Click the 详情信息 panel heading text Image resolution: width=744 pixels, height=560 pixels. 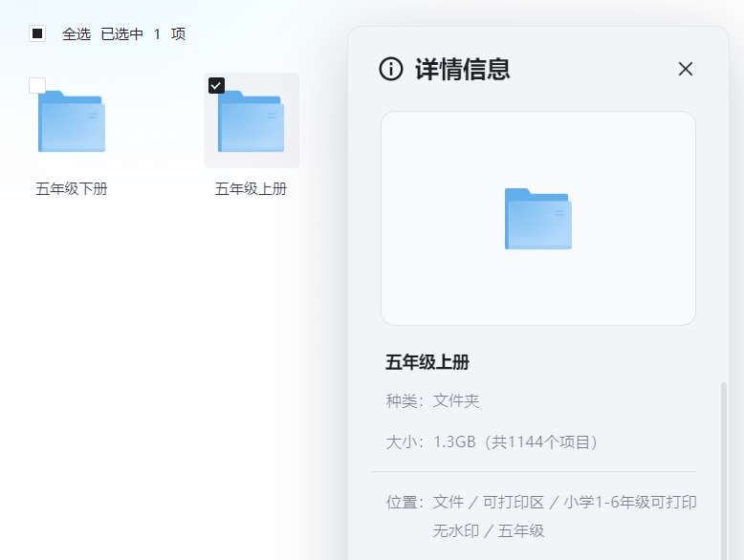(462, 69)
